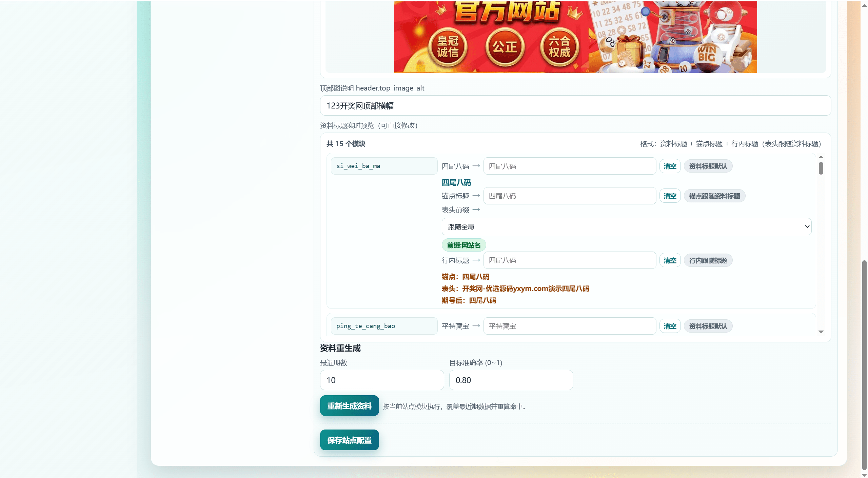Click the page scrollbar up arrow
The image size is (868, 478).
click(x=864, y=5)
